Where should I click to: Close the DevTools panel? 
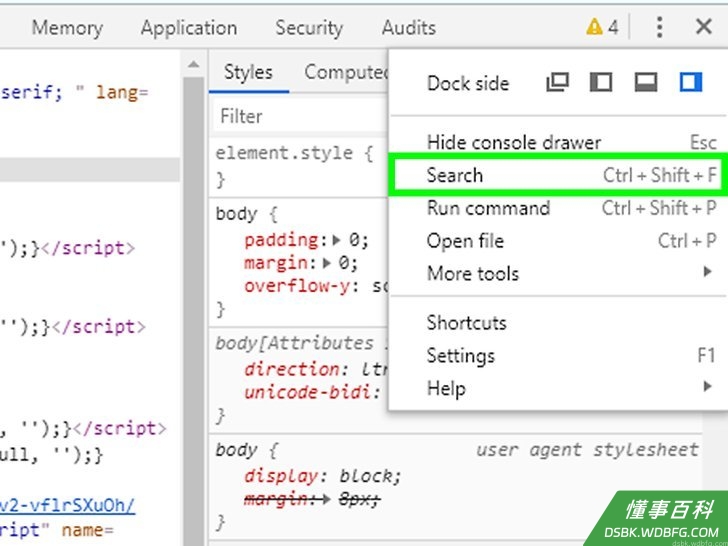704,27
